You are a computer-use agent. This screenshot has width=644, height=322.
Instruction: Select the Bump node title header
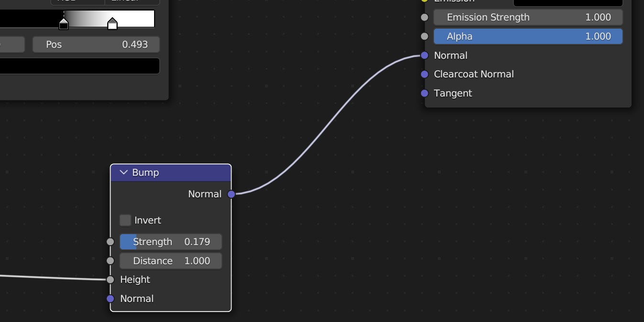pyautogui.click(x=171, y=172)
